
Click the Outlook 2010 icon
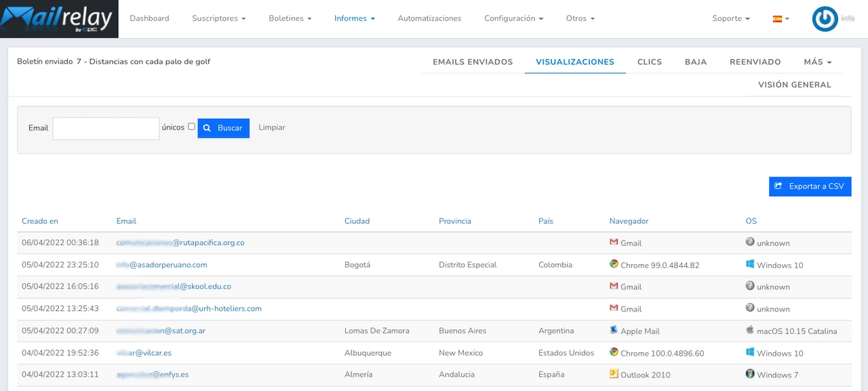pos(614,374)
